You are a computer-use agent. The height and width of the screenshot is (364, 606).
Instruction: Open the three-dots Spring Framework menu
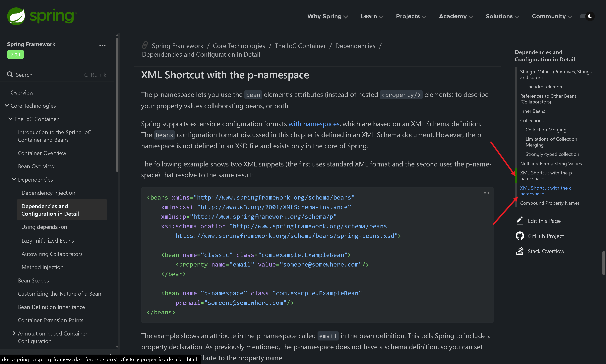click(102, 45)
